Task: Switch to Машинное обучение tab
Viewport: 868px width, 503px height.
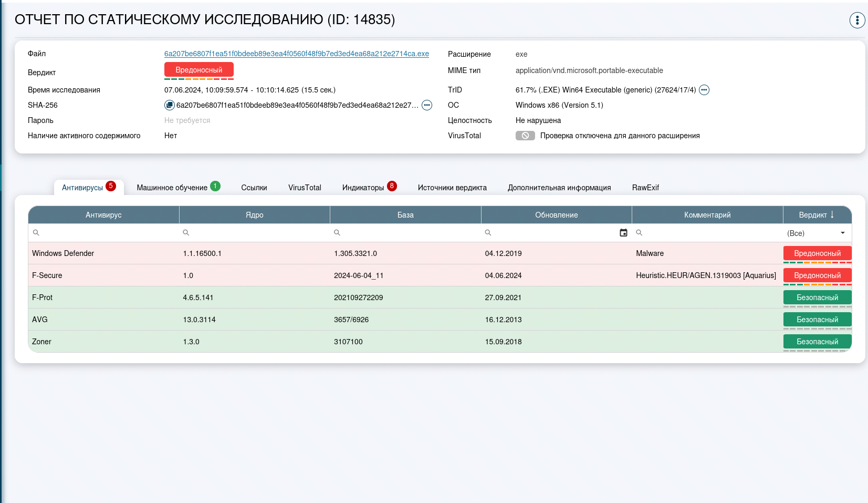Action: [x=172, y=188]
